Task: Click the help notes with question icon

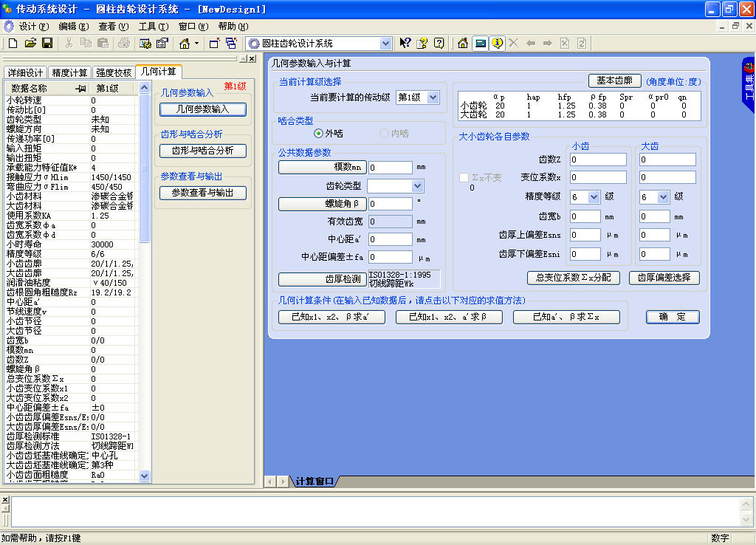Action: point(422,44)
